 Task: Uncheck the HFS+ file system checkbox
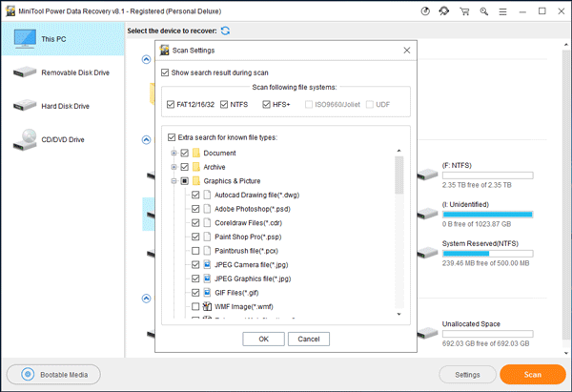[266, 104]
